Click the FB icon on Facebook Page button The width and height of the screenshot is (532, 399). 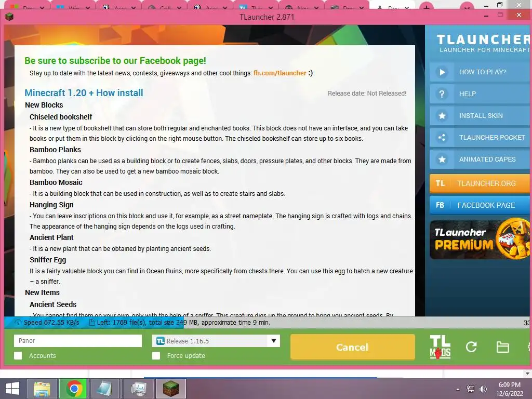click(x=440, y=205)
